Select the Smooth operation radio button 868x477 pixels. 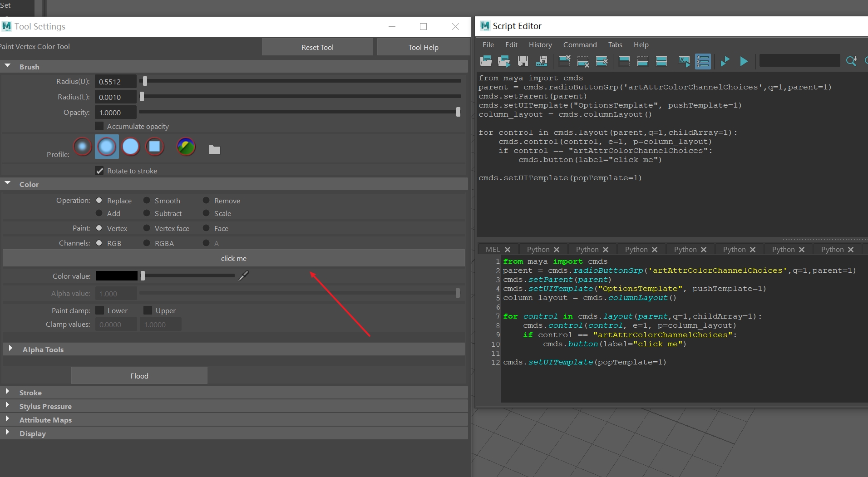147,201
